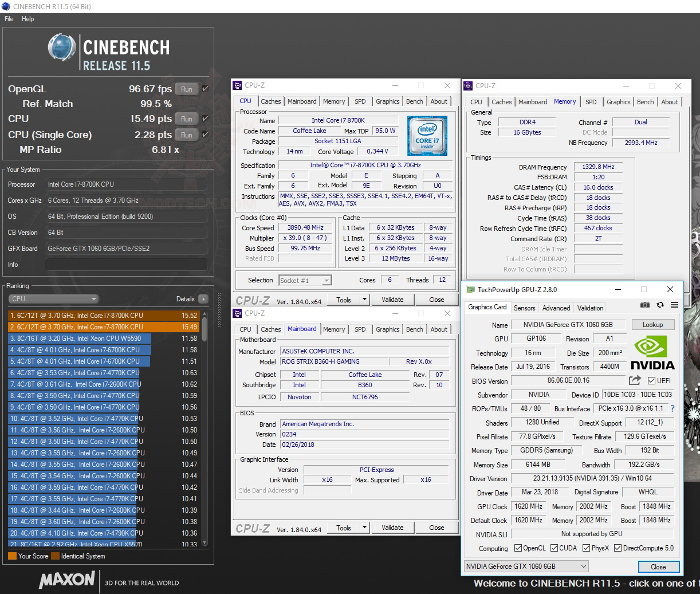
Task: Switch to the Validation tab in GPU-Z
Action: pyautogui.click(x=590, y=308)
